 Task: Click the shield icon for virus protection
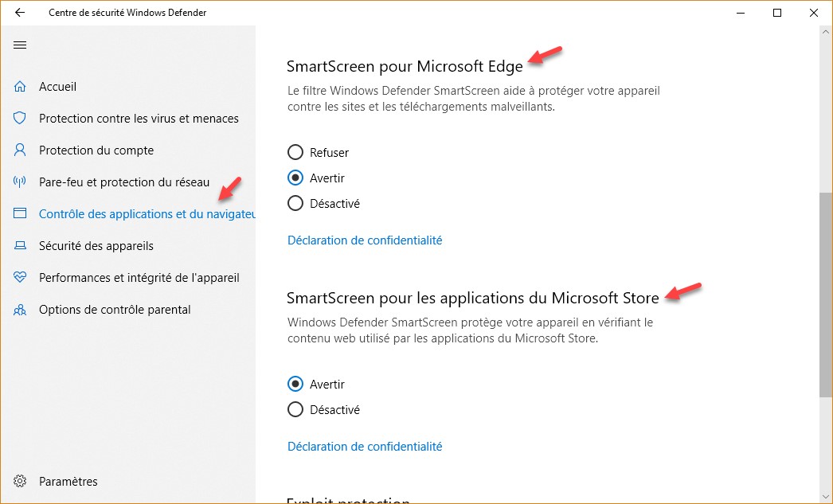click(x=20, y=119)
